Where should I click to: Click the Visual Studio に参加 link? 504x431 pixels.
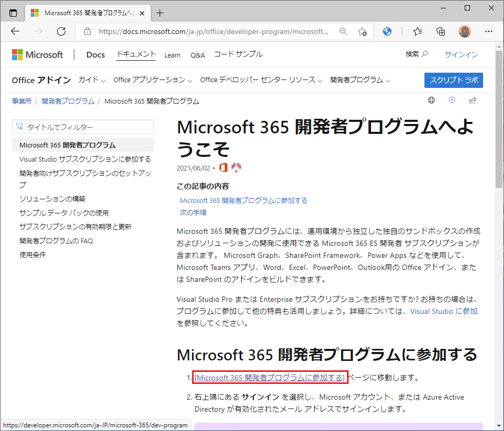pyautogui.click(x=444, y=311)
